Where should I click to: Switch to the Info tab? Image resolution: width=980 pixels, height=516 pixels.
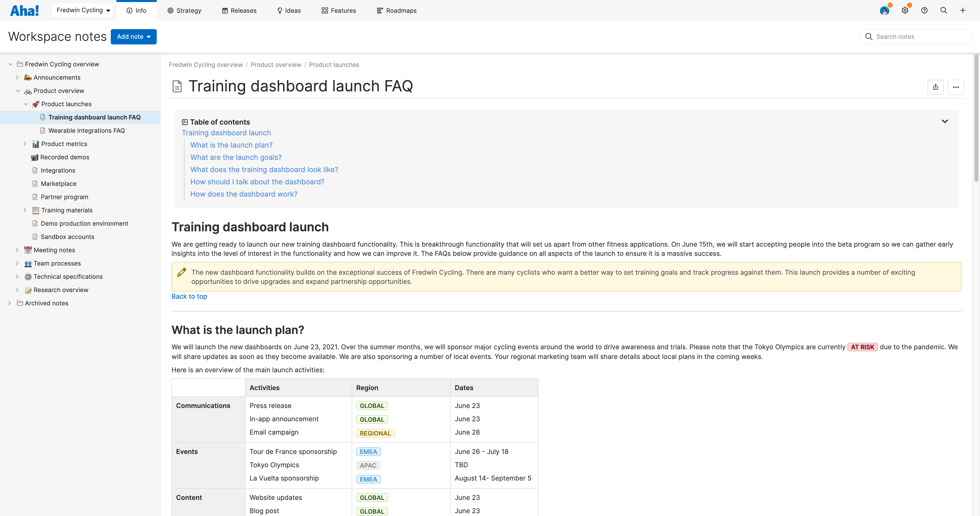click(x=136, y=10)
